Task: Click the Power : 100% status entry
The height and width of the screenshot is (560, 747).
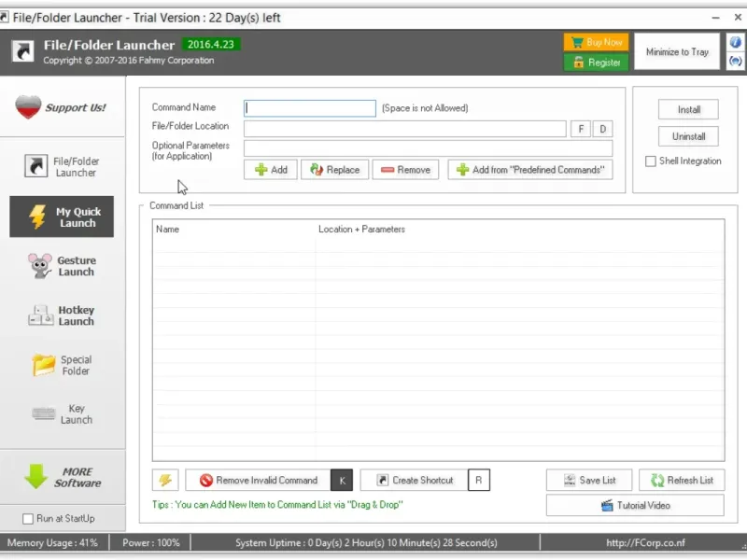Action: [151, 543]
